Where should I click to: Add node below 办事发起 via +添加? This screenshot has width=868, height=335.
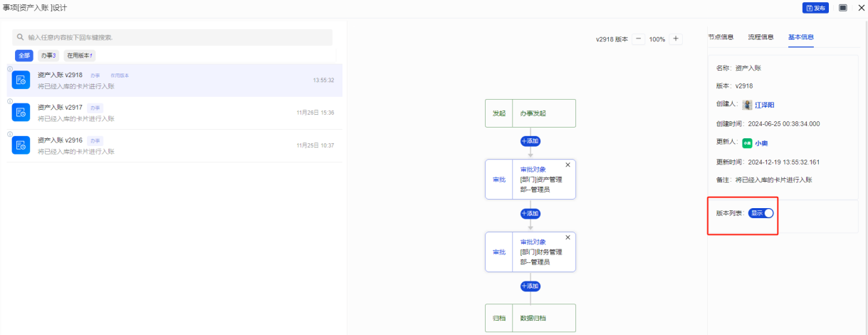click(x=530, y=141)
